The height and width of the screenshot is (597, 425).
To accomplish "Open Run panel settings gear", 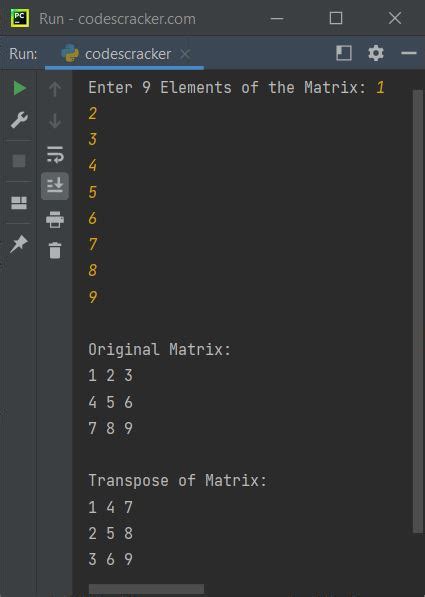I will (x=376, y=53).
